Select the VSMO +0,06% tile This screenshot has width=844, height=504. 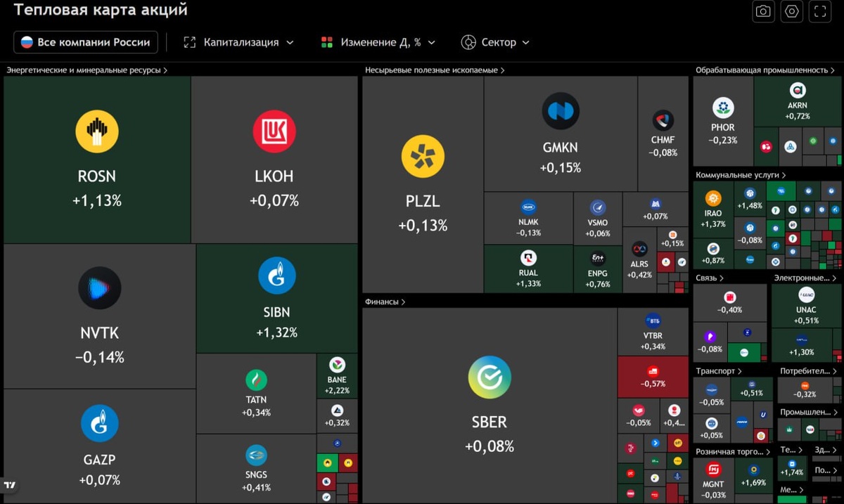(598, 218)
